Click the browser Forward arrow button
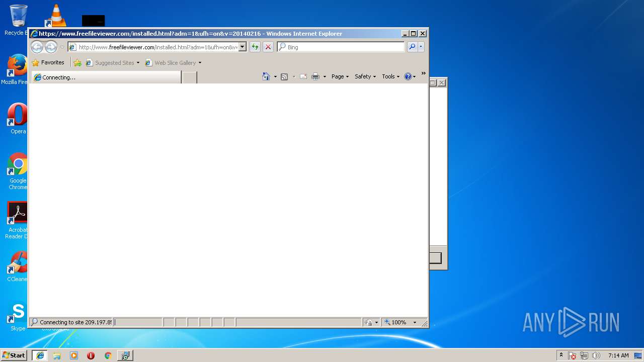The image size is (644, 362). point(51,47)
